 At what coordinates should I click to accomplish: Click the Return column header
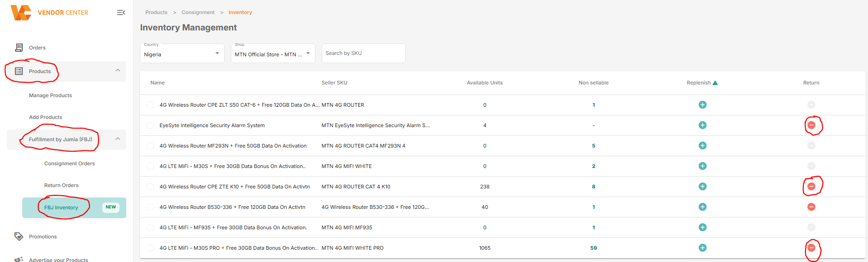point(811,83)
